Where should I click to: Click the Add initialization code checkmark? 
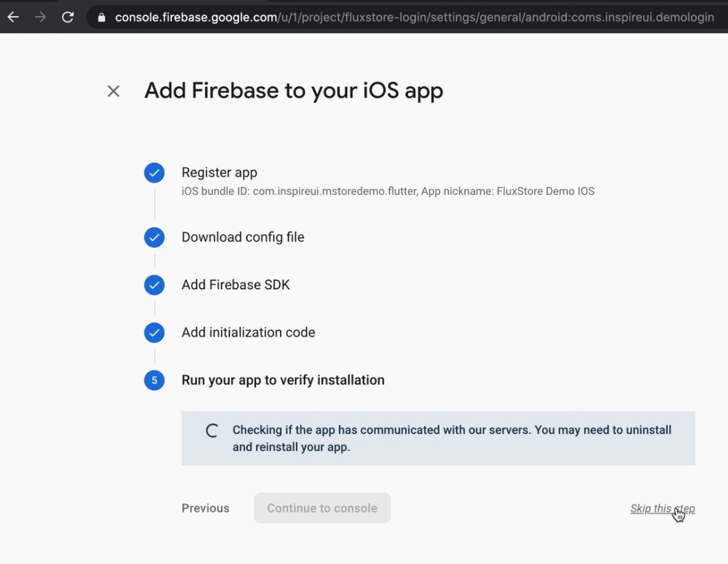(154, 333)
